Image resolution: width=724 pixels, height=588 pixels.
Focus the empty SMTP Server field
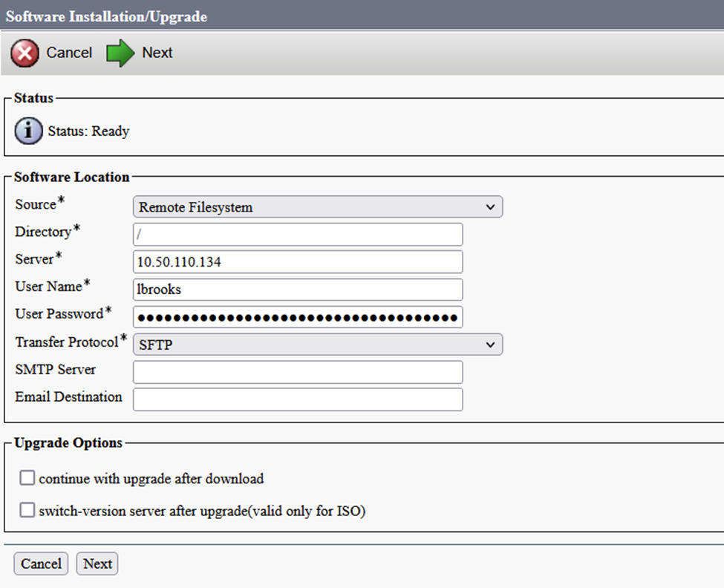click(298, 372)
